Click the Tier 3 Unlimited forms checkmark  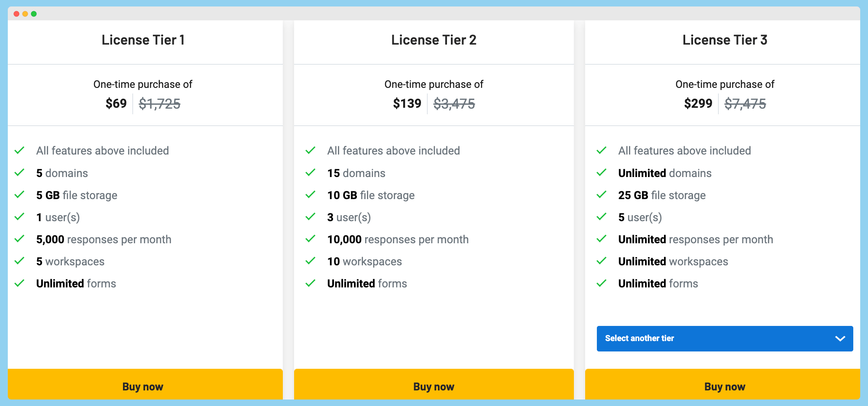pyautogui.click(x=602, y=284)
